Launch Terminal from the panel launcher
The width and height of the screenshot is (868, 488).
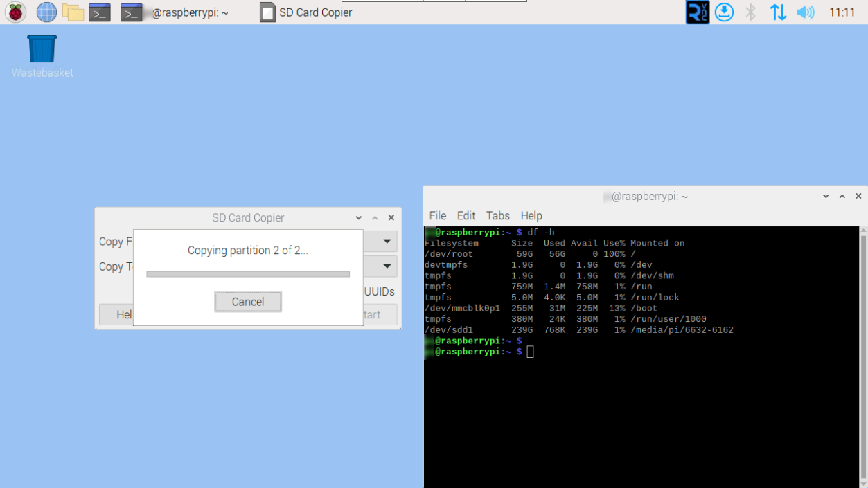pyautogui.click(x=100, y=12)
